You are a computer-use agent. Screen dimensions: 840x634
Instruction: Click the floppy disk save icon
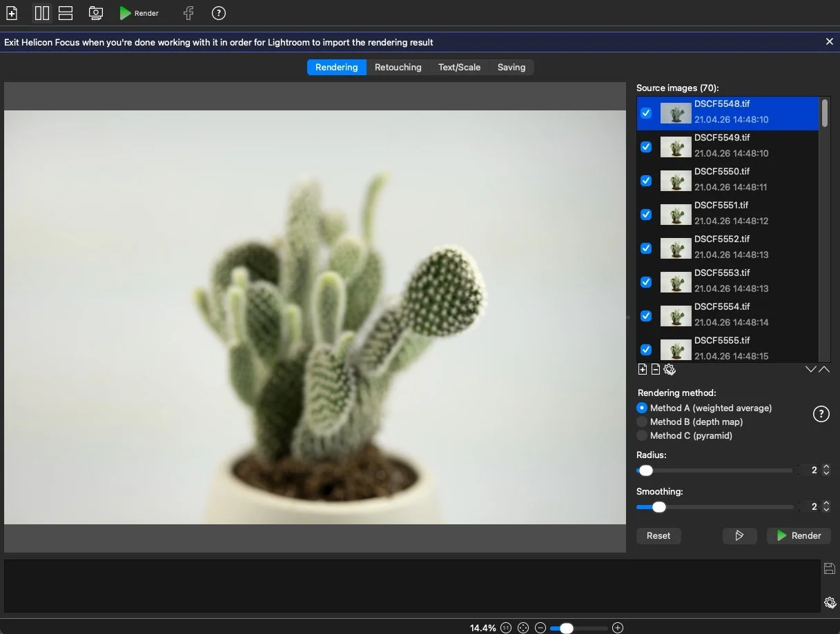[x=830, y=568]
